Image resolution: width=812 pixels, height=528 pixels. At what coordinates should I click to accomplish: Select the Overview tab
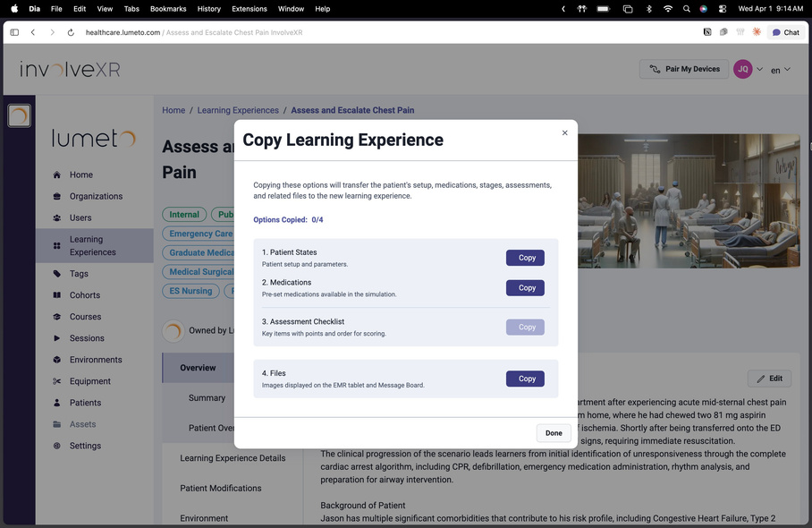tap(198, 368)
